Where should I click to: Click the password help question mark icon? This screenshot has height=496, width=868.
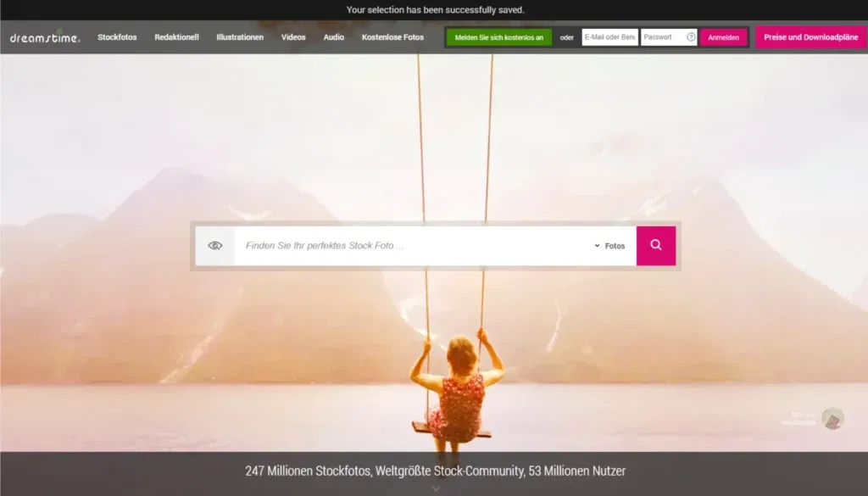[691, 37]
